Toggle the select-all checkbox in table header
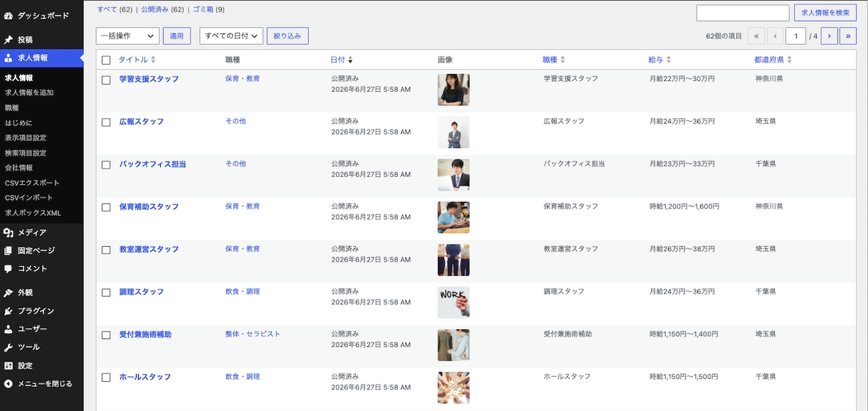The image size is (868, 411). click(x=106, y=60)
